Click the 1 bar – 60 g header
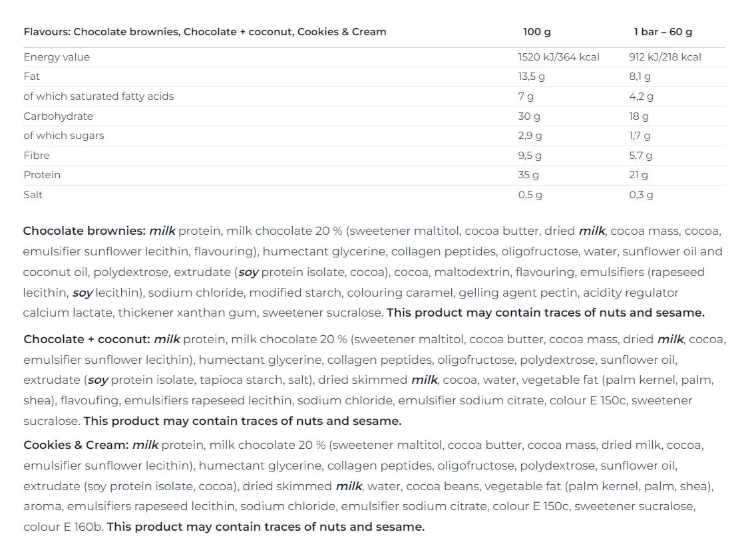 pos(662,32)
